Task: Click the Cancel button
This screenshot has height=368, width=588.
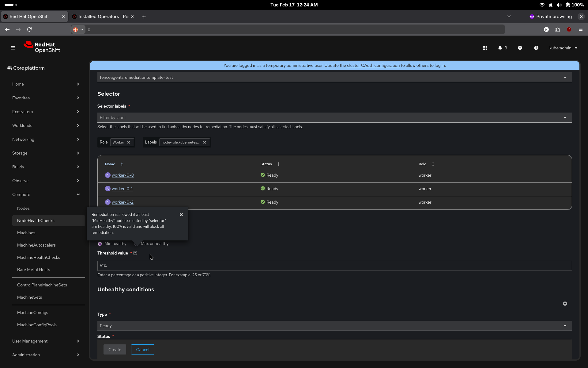Action: [142, 350]
